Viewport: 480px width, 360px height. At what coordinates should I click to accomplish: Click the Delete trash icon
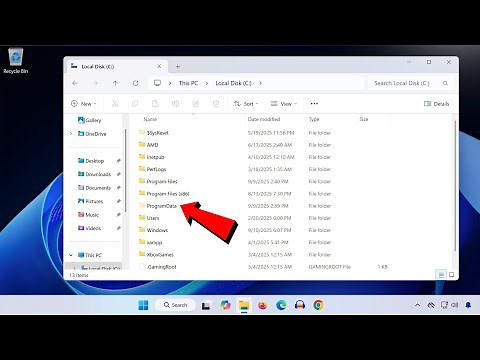pyautogui.click(x=216, y=104)
